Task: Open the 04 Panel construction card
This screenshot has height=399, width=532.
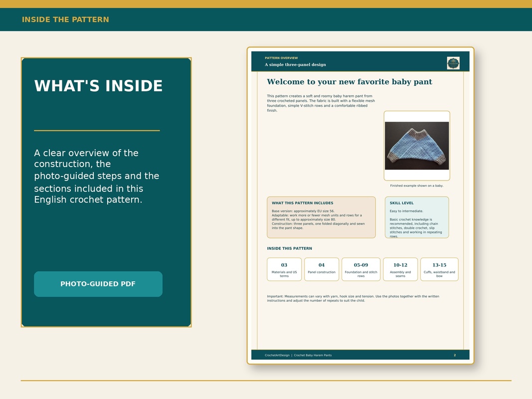Action: point(321,269)
